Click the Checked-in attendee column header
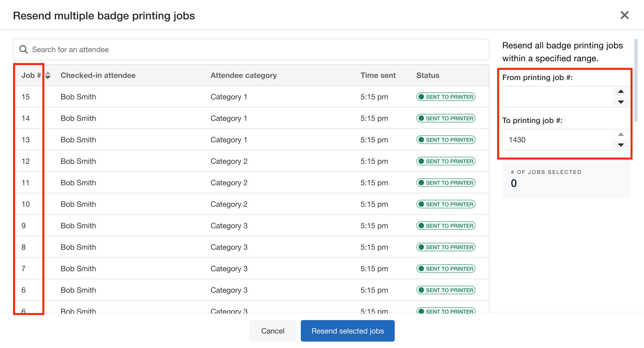The image size is (644, 348). click(98, 75)
